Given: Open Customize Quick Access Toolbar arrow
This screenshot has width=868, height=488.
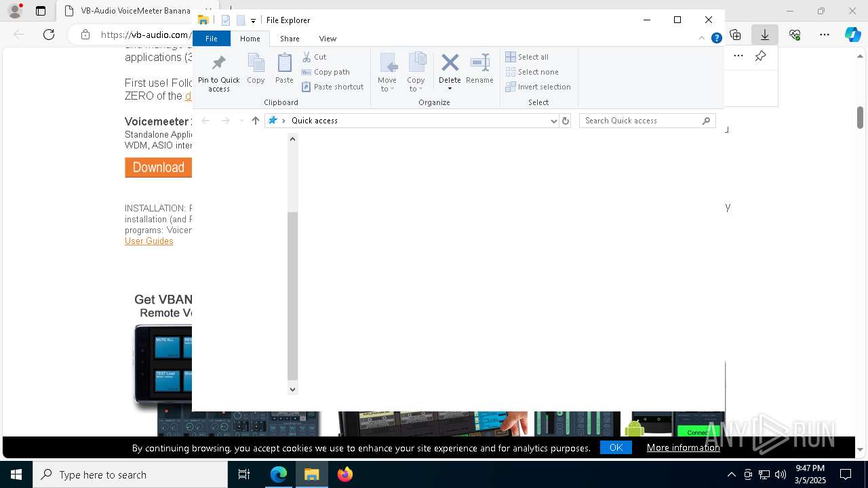Looking at the screenshot, I should coord(253,21).
